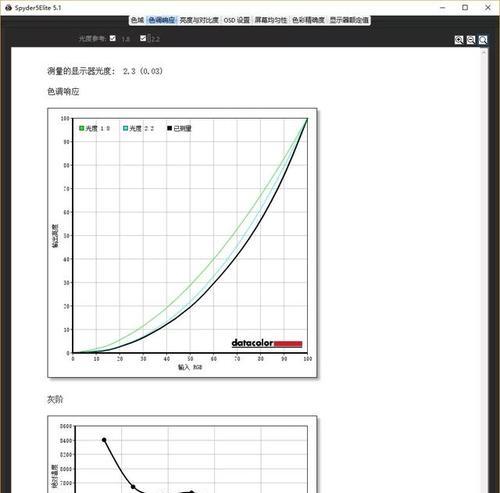Image resolution: width=500 pixels, height=493 pixels.
Task: Open the 色域 tab
Action: pos(137,20)
